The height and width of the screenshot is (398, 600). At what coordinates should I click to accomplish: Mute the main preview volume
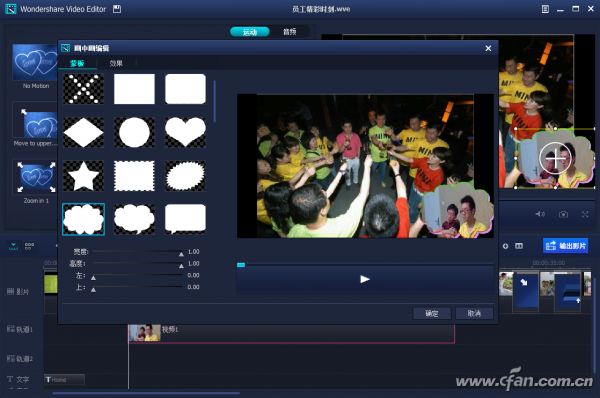click(540, 214)
